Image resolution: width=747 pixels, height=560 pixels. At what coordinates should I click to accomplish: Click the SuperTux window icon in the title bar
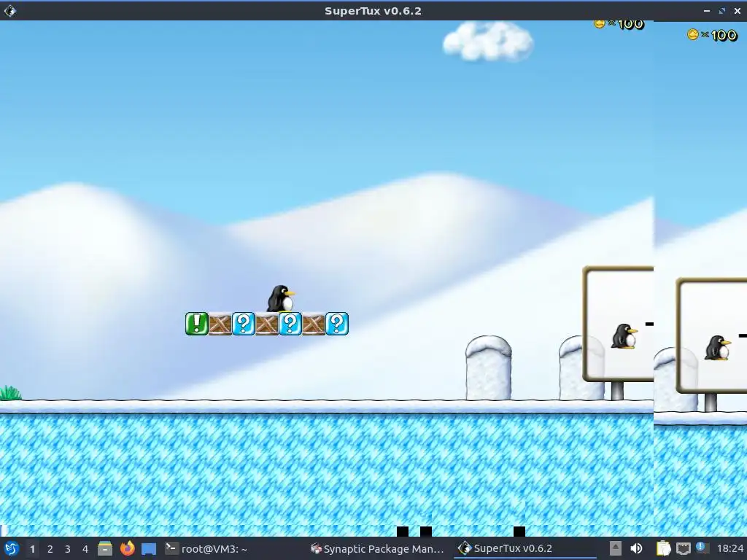point(10,10)
